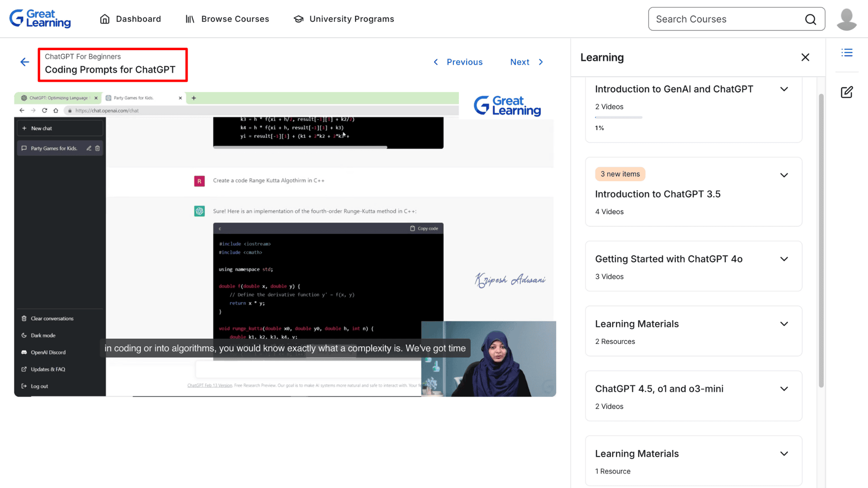Viewport: 868px width, 488px height.
Task: Open the notes pencil icon
Action: coord(847,92)
